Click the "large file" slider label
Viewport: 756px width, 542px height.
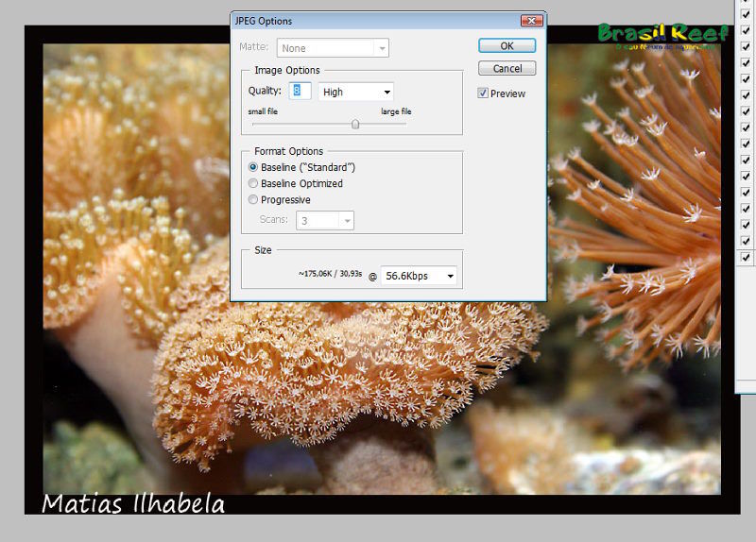click(396, 111)
